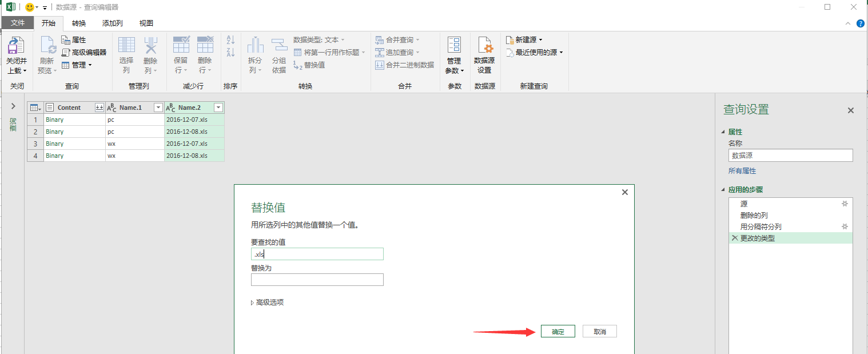Click the 拆分列 (Split Column) icon
The height and width of the screenshot is (354, 868).
[x=255, y=45]
